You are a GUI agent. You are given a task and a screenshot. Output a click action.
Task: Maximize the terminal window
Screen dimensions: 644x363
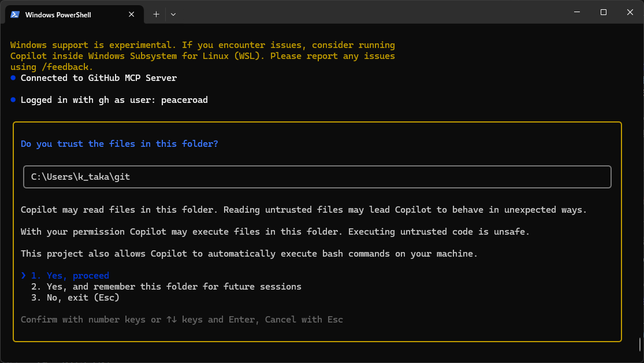point(604,12)
